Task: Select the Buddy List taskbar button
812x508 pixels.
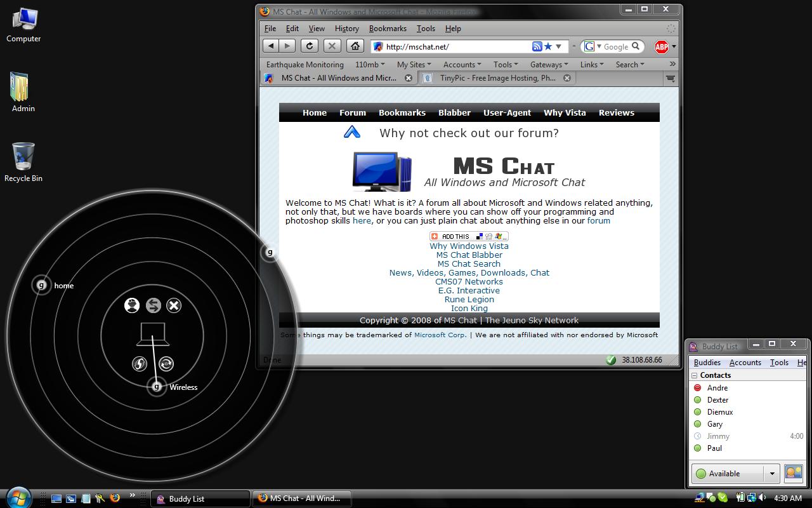Action: pyautogui.click(x=200, y=498)
